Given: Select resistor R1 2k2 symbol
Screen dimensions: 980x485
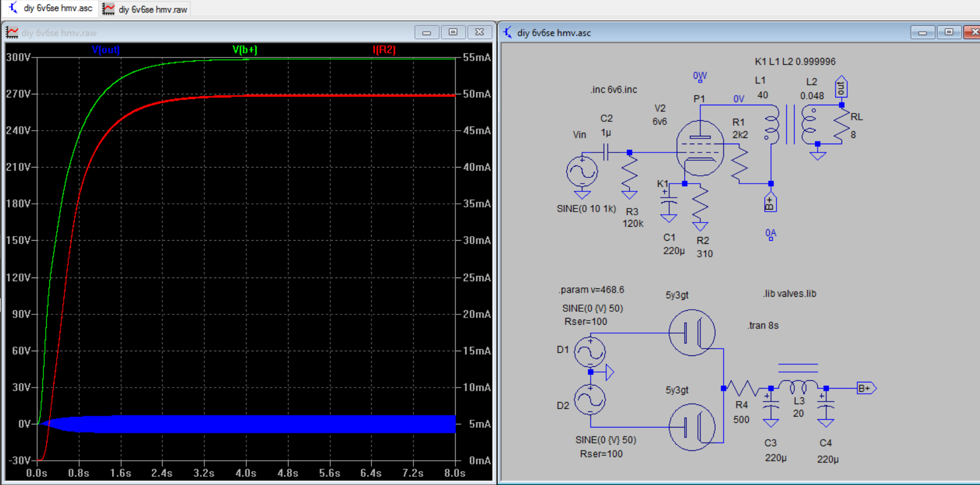Looking at the screenshot, I should [x=740, y=165].
